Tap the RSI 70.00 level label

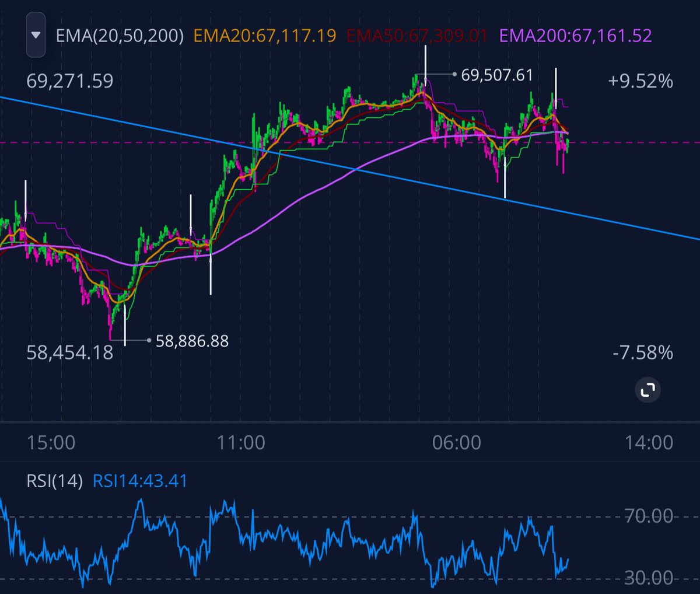(x=649, y=516)
